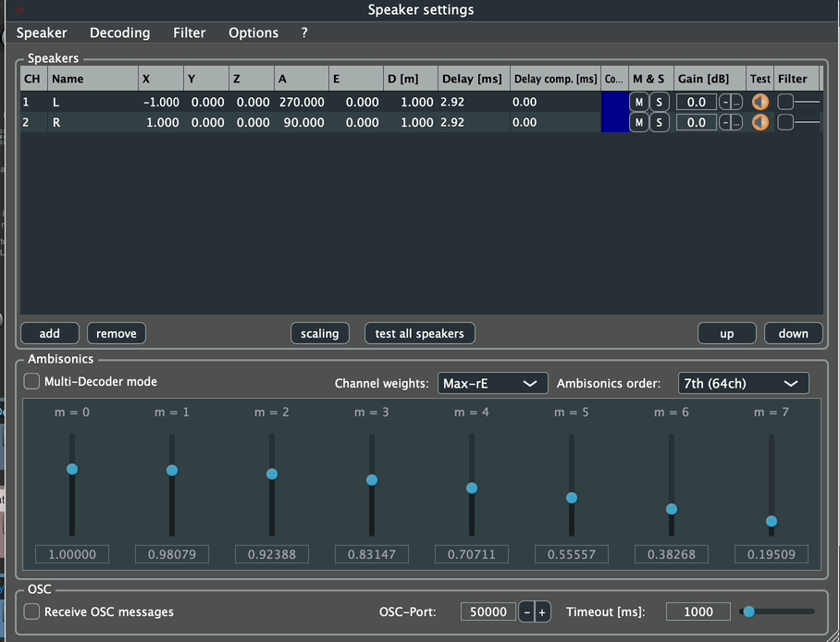Mute channel 1 with the M button
Viewport: 840px width, 642px height.
(638, 102)
